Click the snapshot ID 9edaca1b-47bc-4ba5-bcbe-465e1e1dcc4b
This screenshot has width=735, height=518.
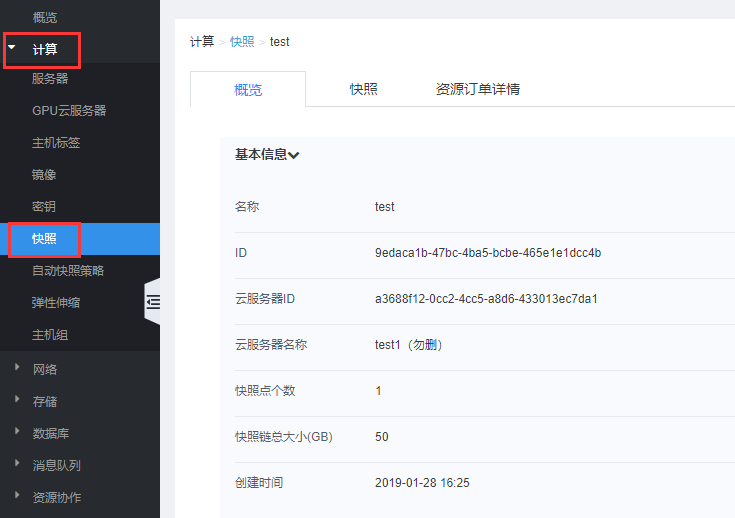pos(488,253)
